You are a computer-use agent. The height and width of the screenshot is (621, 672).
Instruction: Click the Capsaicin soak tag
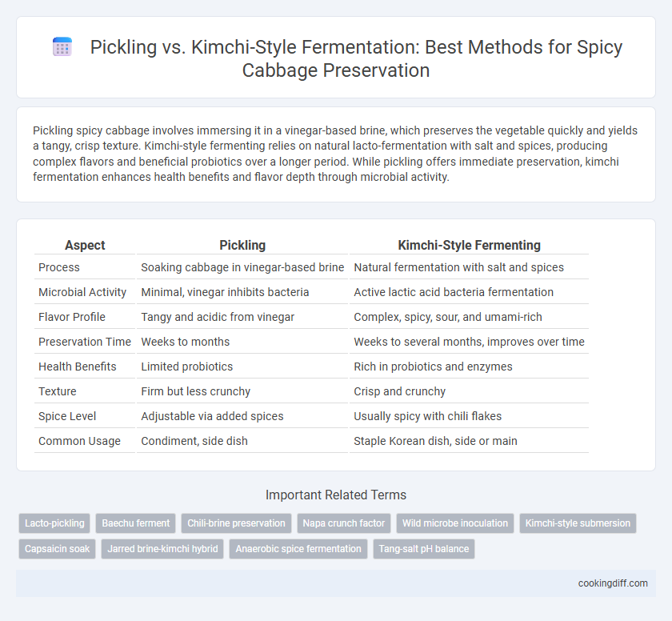57,548
